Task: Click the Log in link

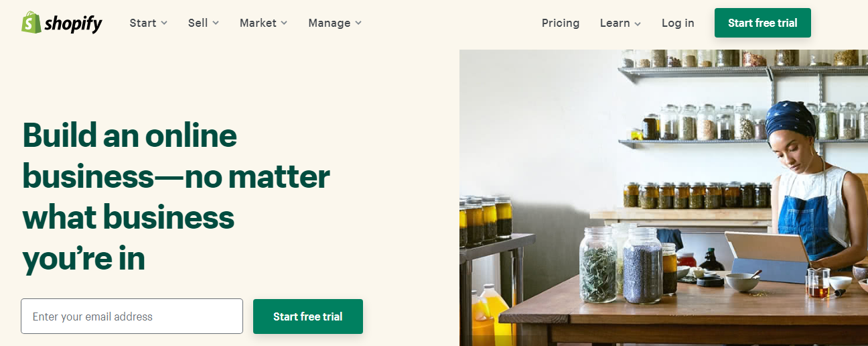Action: pyautogui.click(x=678, y=23)
